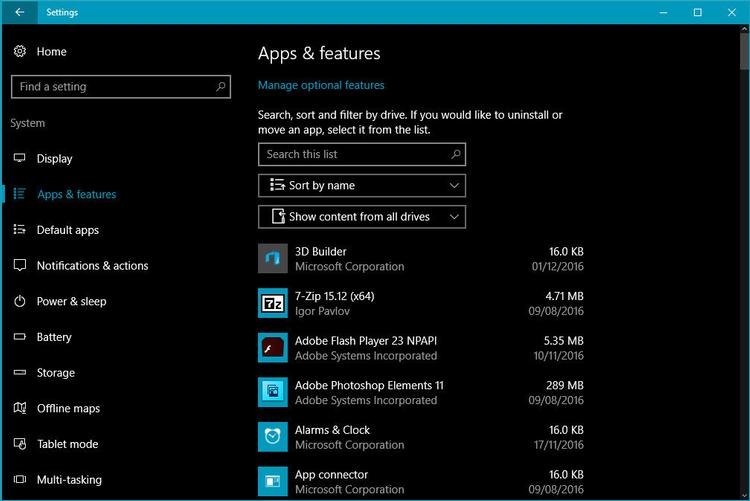Image resolution: width=750 pixels, height=501 pixels.
Task: Select 7-Zip 15.12 (x64) entry name
Action: [334, 296]
